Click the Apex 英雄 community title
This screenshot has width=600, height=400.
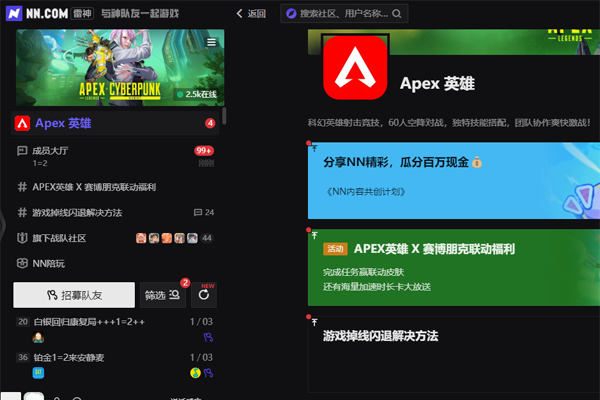click(x=437, y=83)
